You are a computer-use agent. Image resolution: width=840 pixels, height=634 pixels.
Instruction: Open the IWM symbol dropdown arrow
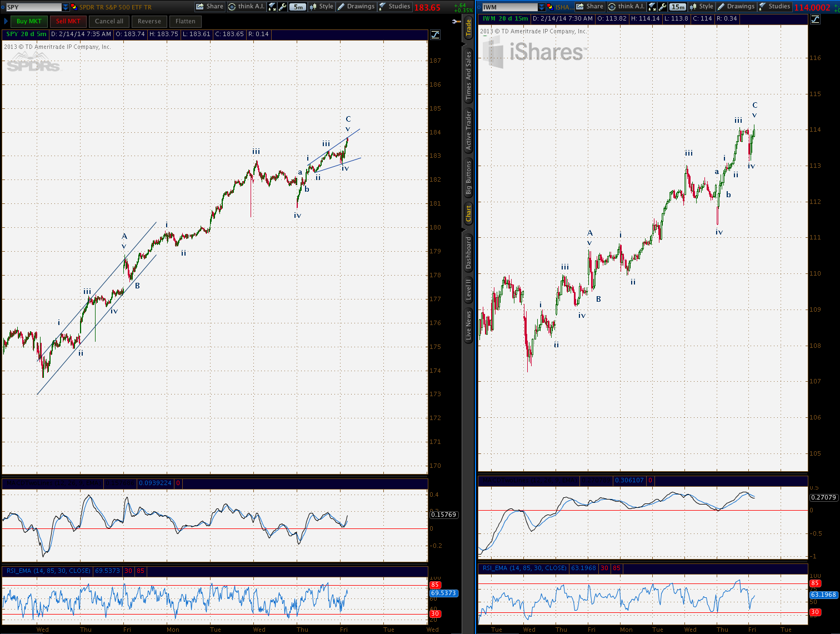click(542, 7)
